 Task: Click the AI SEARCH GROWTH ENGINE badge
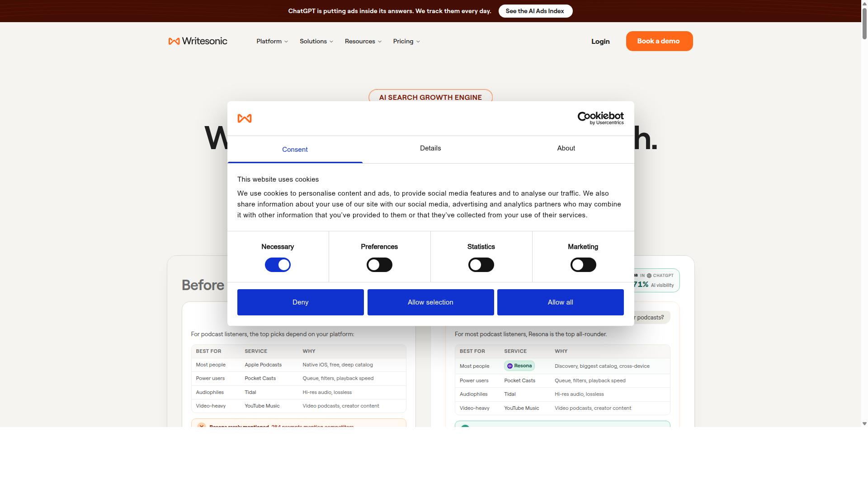(430, 97)
